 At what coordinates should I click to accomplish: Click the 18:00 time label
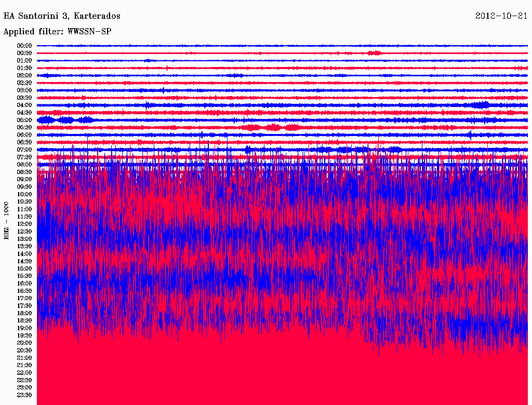tap(24, 313)
